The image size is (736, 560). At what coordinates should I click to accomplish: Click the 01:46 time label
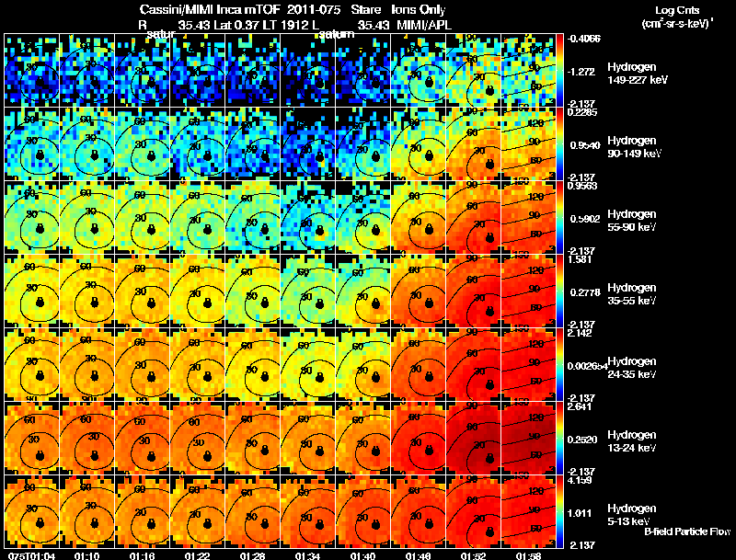pos(417,555)
